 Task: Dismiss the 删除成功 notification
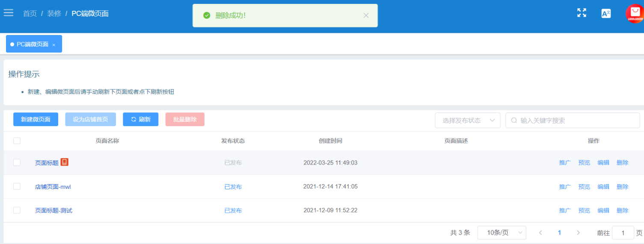[366, 15]
